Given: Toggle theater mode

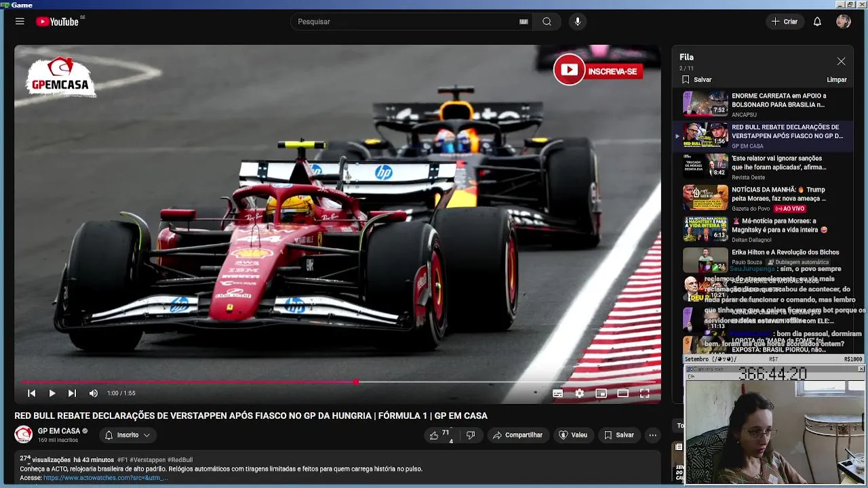Looking at the screenshot, I should coord(623,393).
